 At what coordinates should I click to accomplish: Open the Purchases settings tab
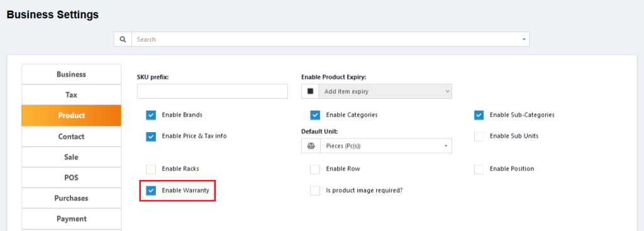coord(72,198)
